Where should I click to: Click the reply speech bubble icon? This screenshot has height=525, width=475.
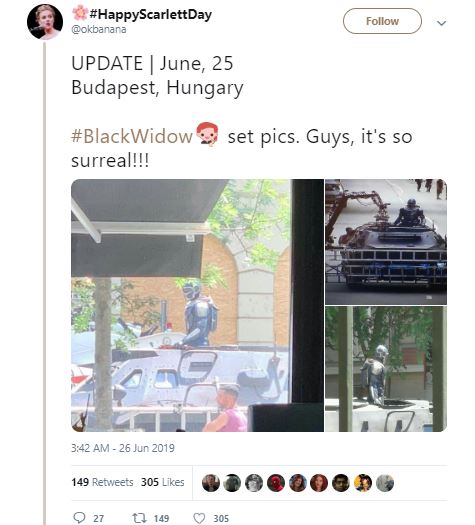pyautogui.click(x=79, y=518)
